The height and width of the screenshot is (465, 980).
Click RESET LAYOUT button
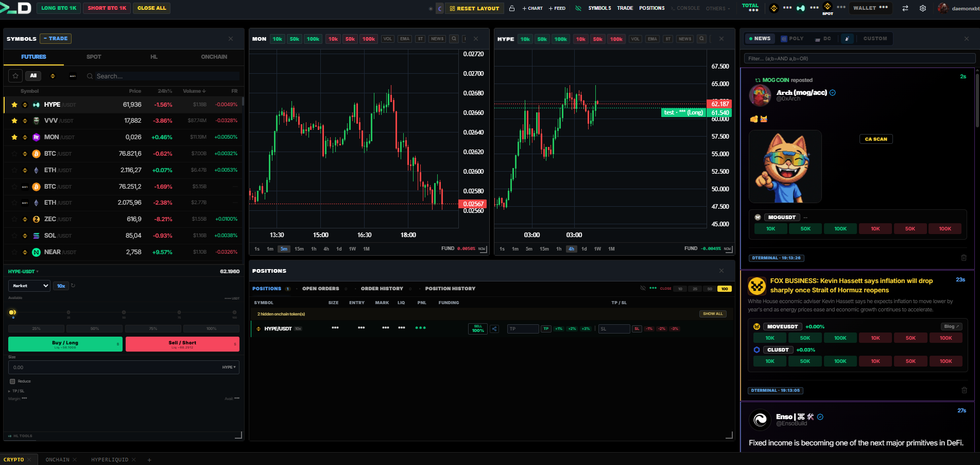(474, 8)
